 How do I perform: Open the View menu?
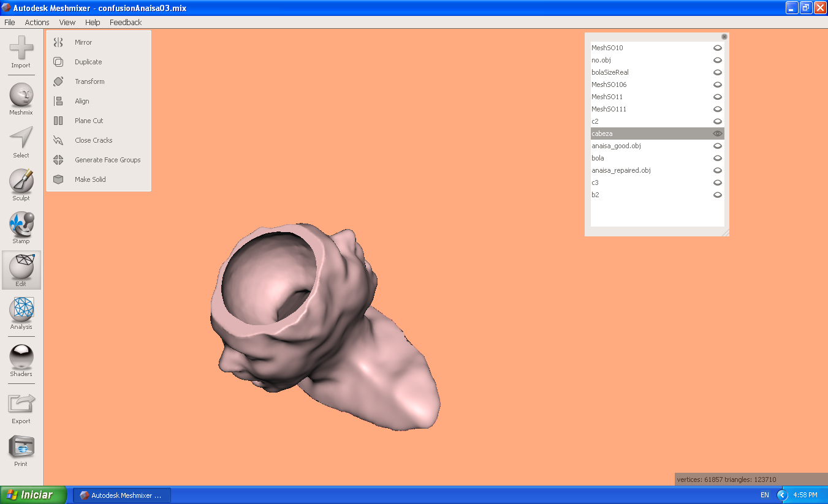[x=67, y=22]
